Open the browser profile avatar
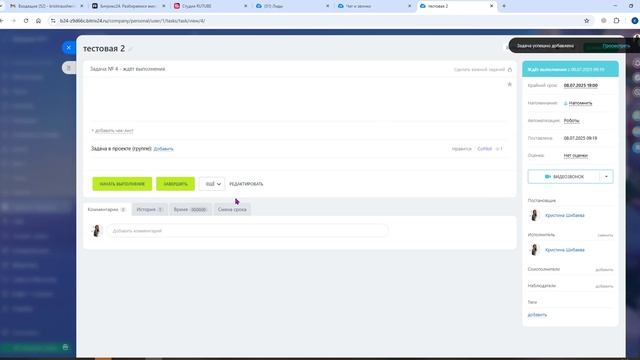This screenshot has height=360, width=640. coord(635,20)
